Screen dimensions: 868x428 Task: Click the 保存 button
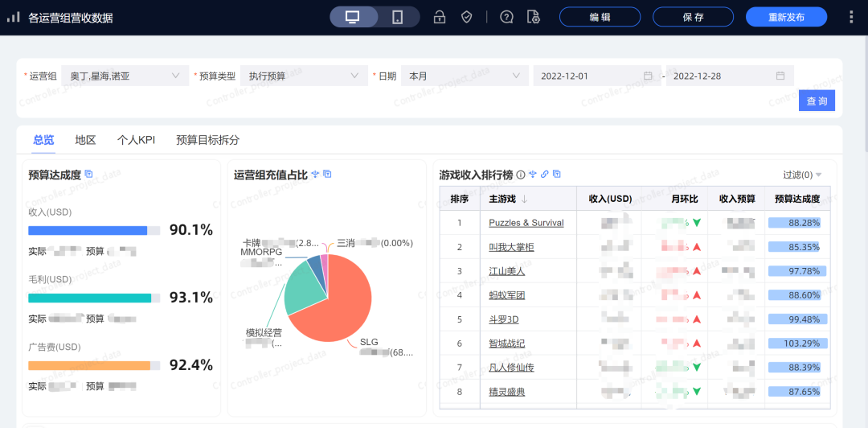click(x=693, y=17)
